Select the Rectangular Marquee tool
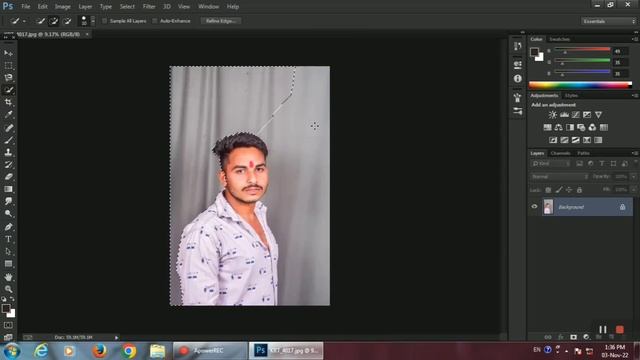This screenshot has height=360, width=640. [8, 65]
